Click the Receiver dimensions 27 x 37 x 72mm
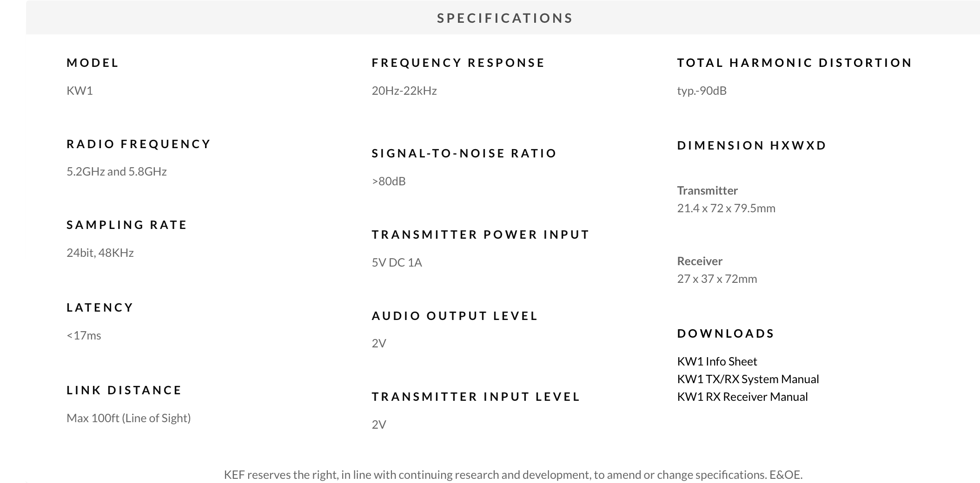 tap(716, 279)
